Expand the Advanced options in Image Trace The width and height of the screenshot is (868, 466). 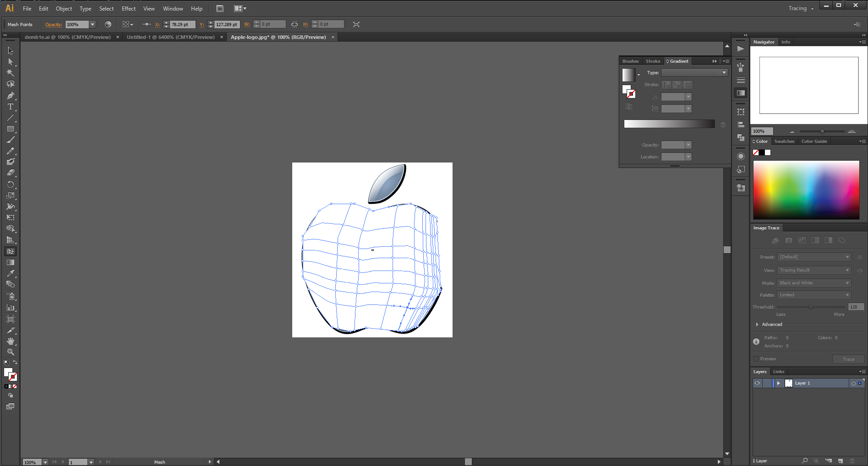757,325
